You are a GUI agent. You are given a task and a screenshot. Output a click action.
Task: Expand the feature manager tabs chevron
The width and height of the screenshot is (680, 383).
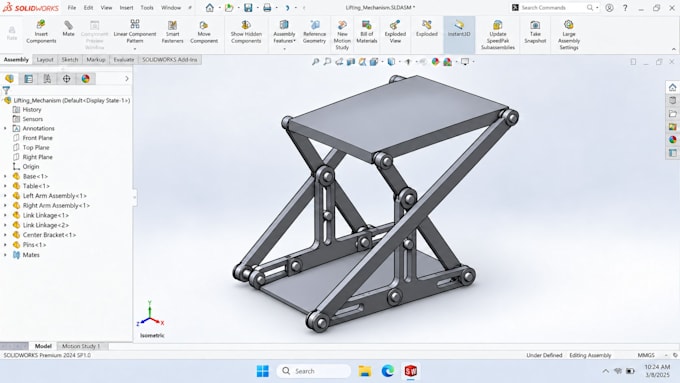click(x=127, y=79)
